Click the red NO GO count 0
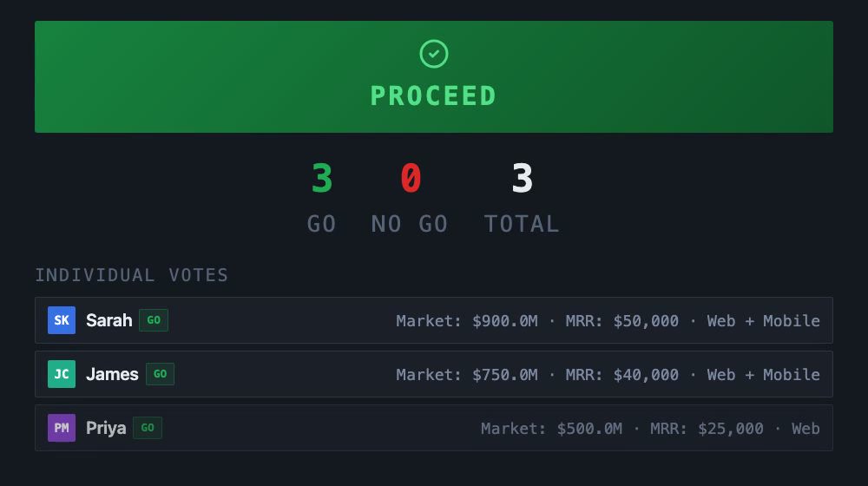Screen dimensions: 868x486 [x=411, y=179]
